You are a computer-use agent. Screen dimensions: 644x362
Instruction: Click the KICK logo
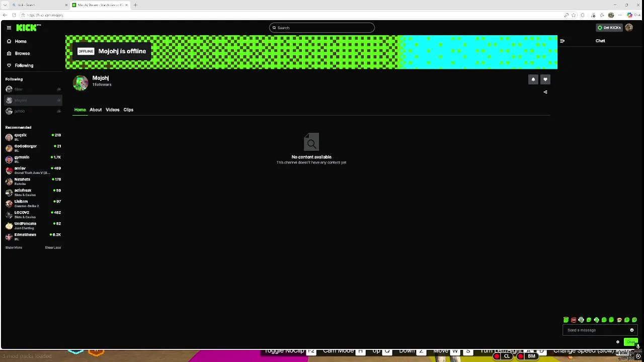pyautogui.click(x=28, y=28)
